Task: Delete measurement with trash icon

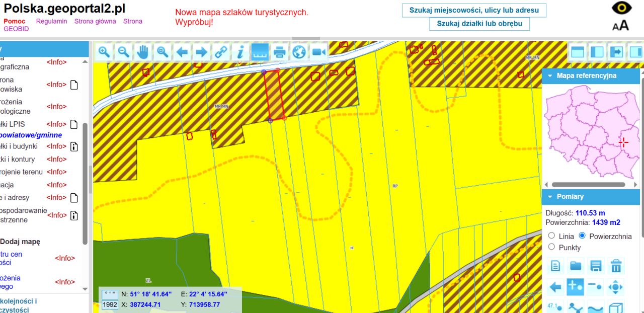Action: tap(616, 266)
